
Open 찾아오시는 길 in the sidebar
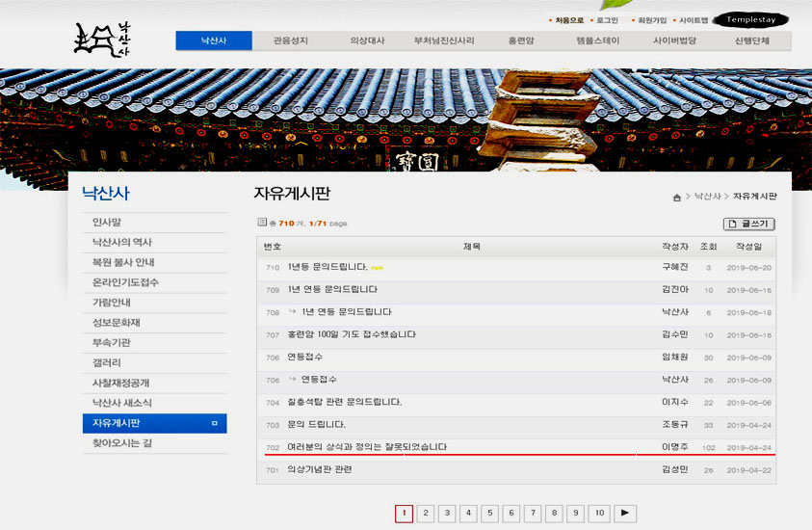click(x=121, y=443)
